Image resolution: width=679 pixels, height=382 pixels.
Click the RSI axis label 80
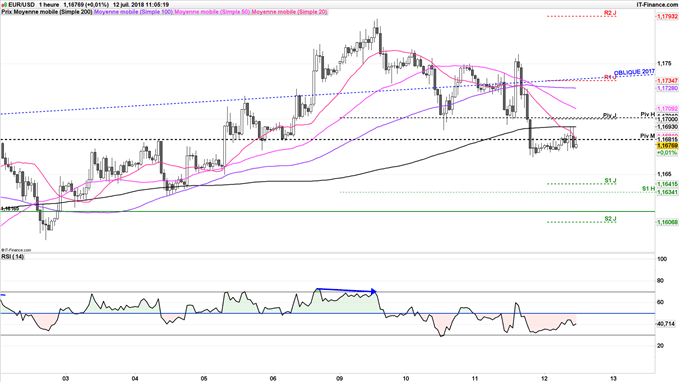point(661,281)
